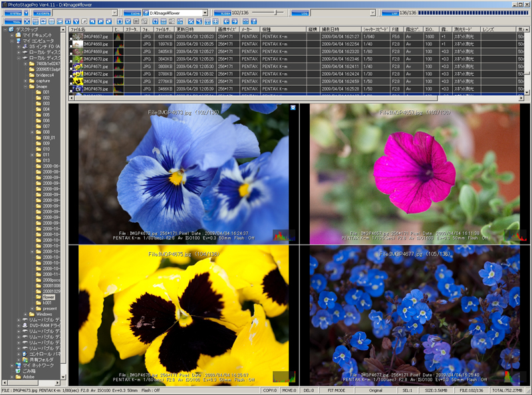Click the Recycle Bin (ごみ箱) icon in the tree
Viewport: 532px width, 395px height.
coord(19,370)
